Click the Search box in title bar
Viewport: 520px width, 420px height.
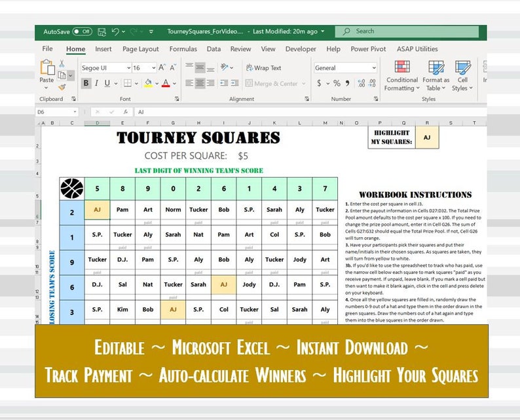click(407, 31)
